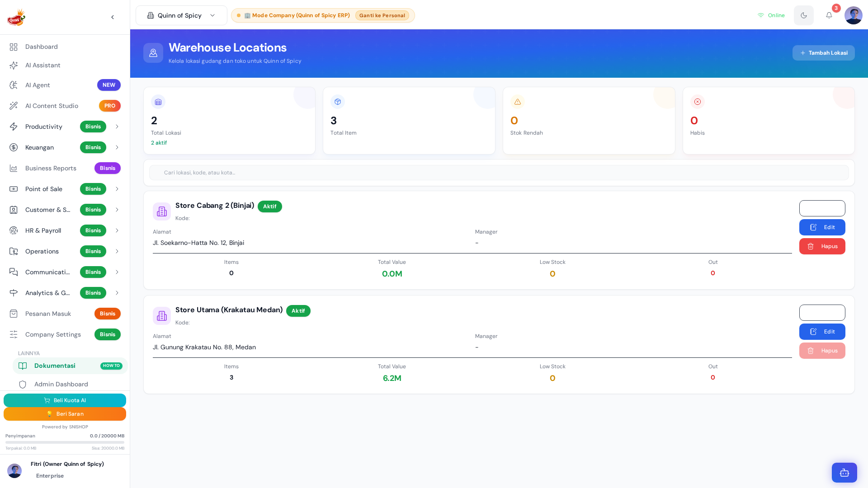The image size is (868, 488).
Task: Open Quinn of Spicy company dropdown
Action: [181, 15]
